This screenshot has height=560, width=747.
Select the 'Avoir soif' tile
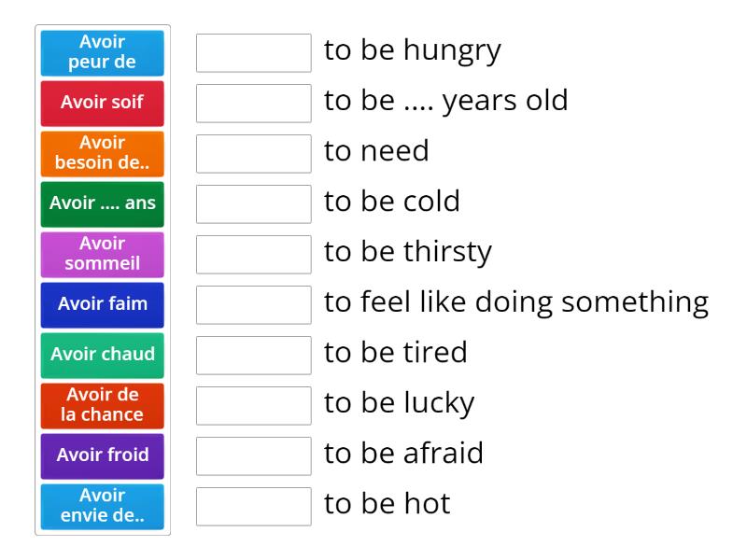coord(101,103)
